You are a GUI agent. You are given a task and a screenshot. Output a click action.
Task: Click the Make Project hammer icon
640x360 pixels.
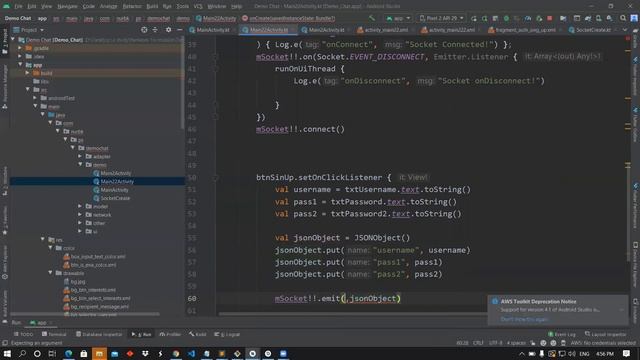371,18
